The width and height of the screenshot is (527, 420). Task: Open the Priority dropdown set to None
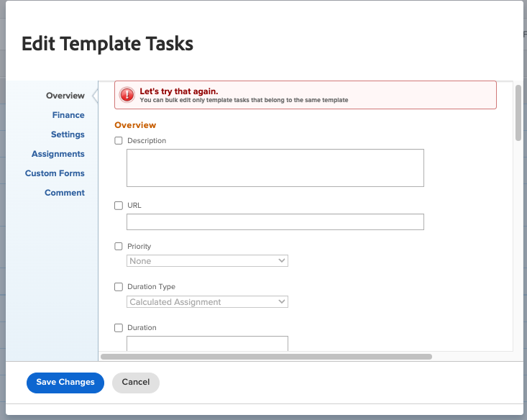(207, 261)
